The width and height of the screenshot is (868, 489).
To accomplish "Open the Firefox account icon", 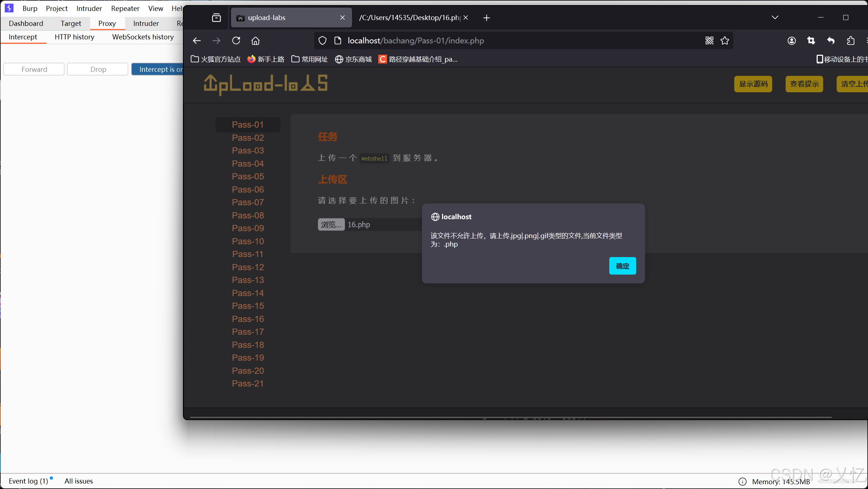I will [x=791, y=40].
